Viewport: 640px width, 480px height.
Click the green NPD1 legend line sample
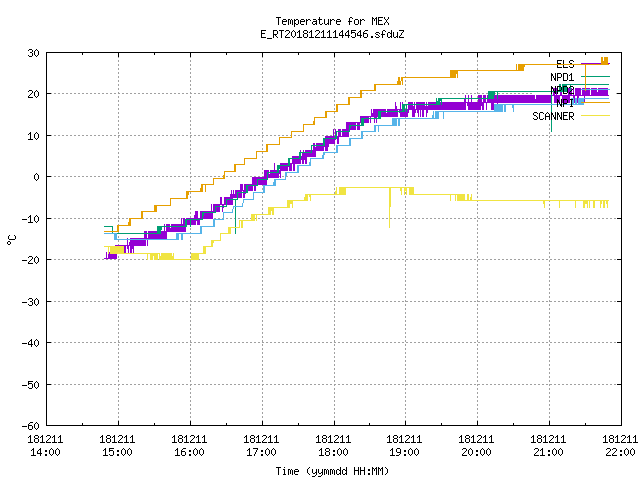pyautogui.click(x=595, y=77)
